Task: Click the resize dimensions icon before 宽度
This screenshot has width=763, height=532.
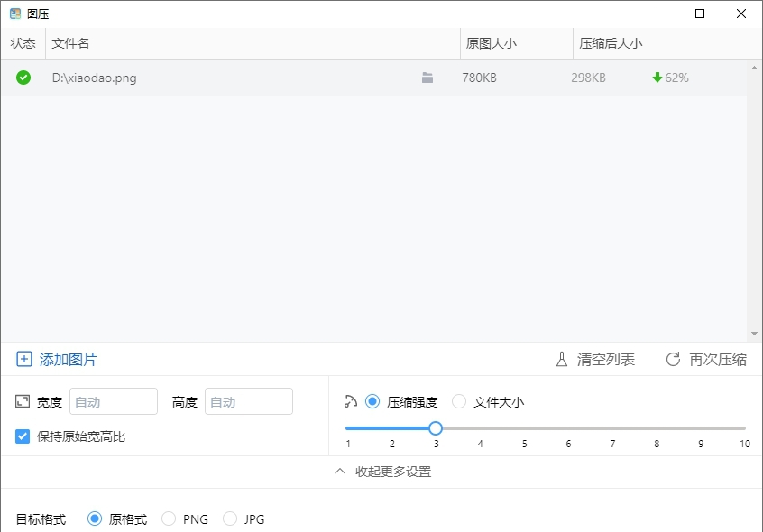Action: point(22,401)
